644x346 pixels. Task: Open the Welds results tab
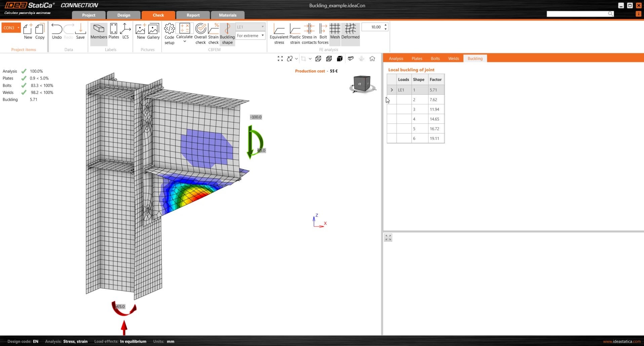453,59
